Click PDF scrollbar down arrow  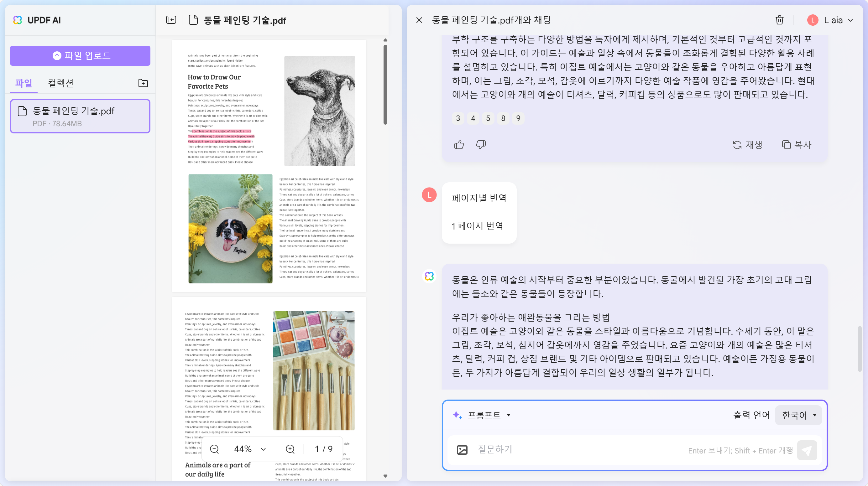[x=385, y=476]
